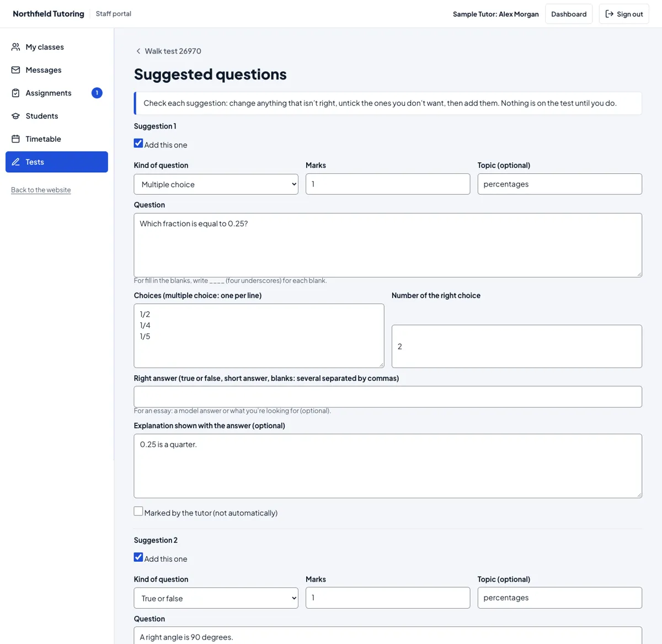The height and width of the screenshot is (644, 662).
Task: Click the 'Suggestion 2' heading
Action: click(x=156, y=540)
